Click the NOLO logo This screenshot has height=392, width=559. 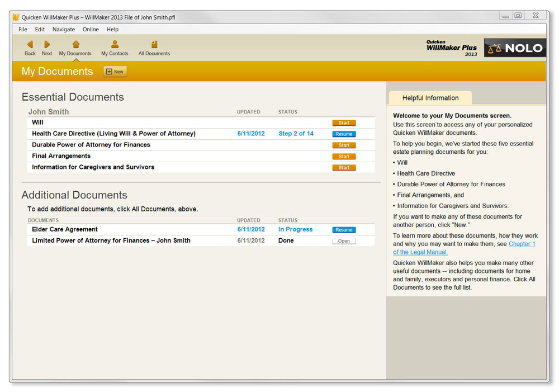[515, 48]
